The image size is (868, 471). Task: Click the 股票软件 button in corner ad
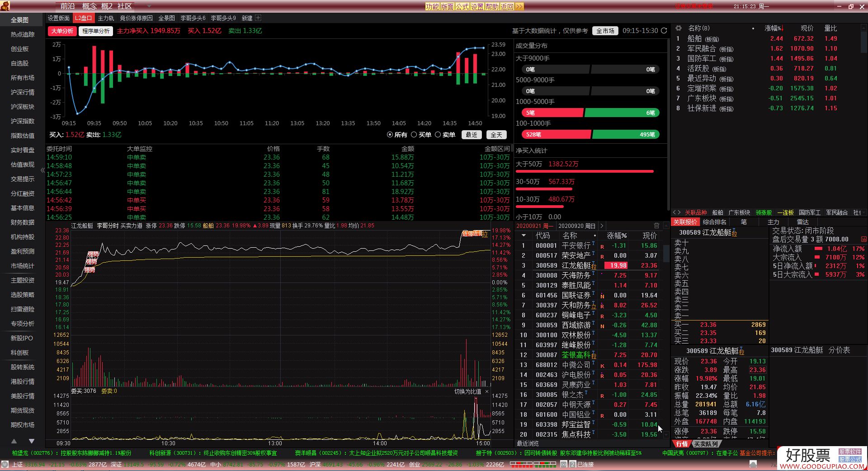click(850, 452)
